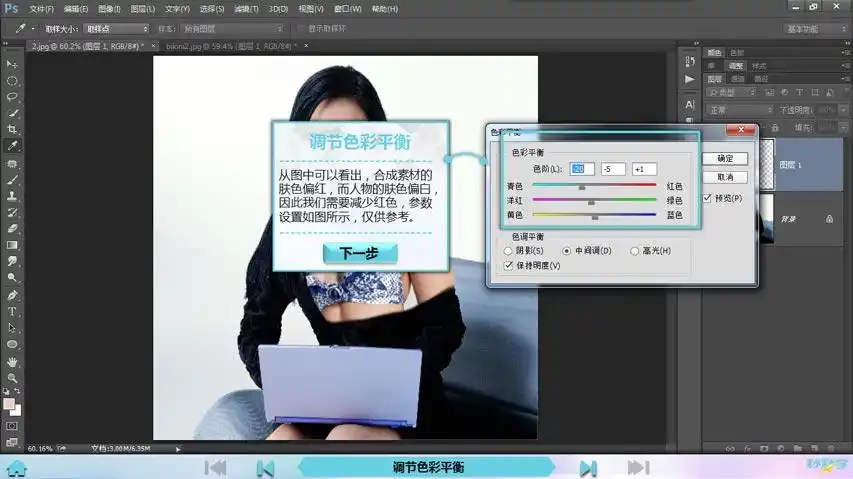Open the blend mode dropdown 正常

740,110
